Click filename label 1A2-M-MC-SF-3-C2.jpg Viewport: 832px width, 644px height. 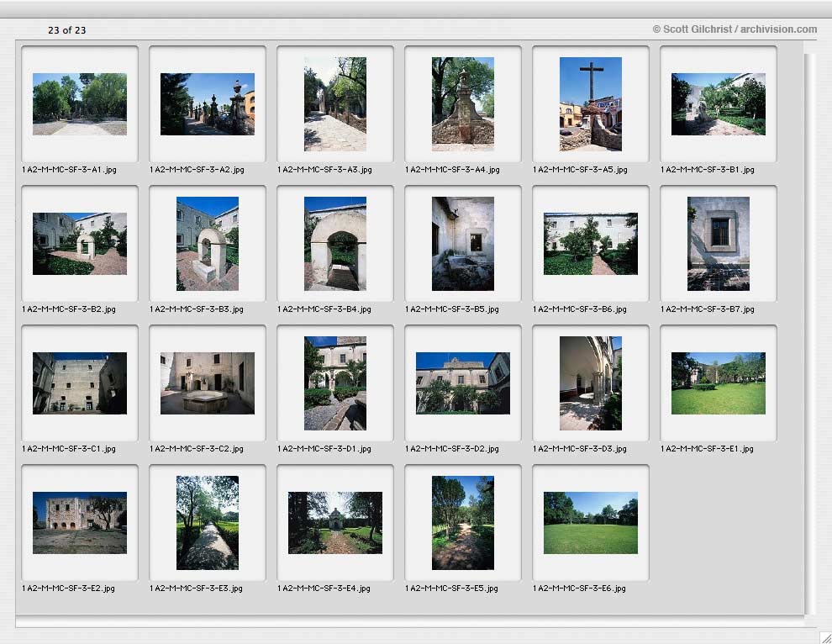(197, 449)
